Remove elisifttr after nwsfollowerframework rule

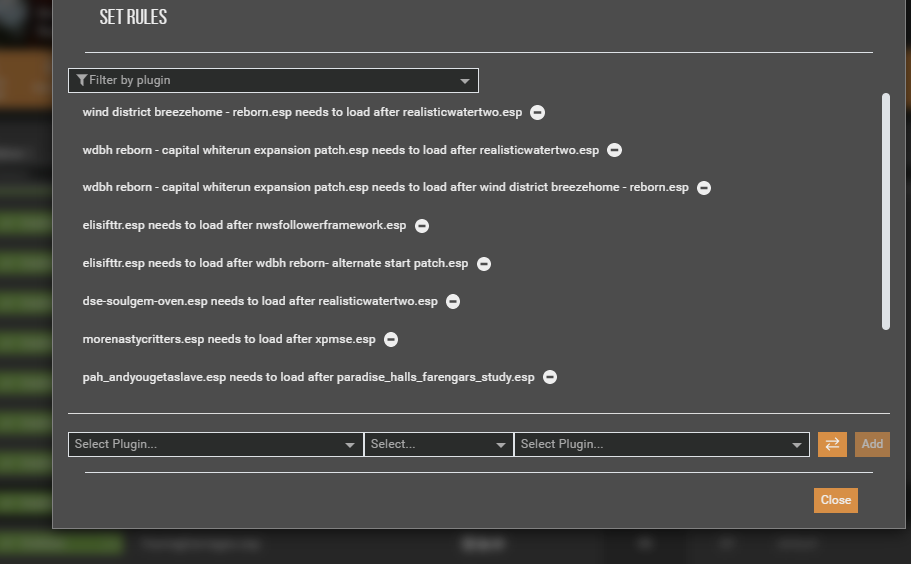click(x=422, y=226)
